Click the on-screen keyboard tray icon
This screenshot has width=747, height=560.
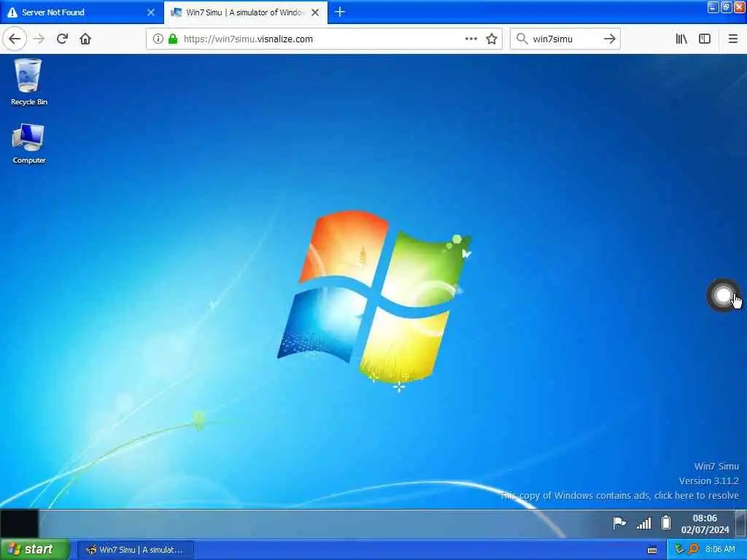pos(652,550)
